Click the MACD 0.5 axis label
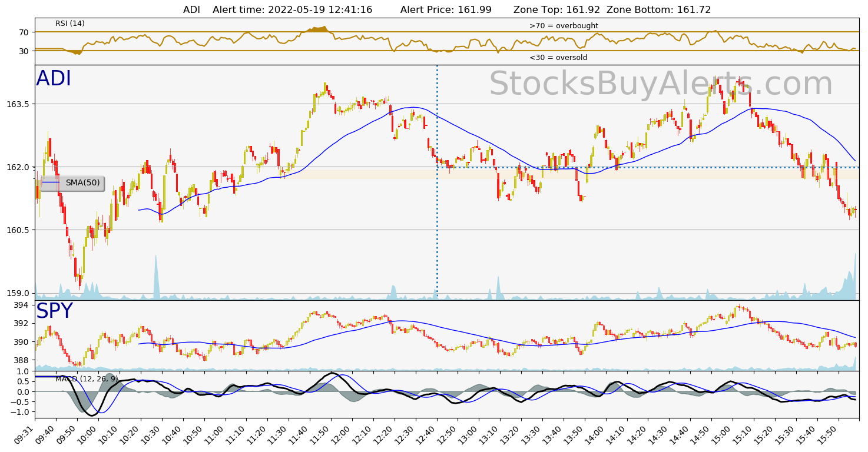This screenshot has width=868, height=452. tap(23, 382)
